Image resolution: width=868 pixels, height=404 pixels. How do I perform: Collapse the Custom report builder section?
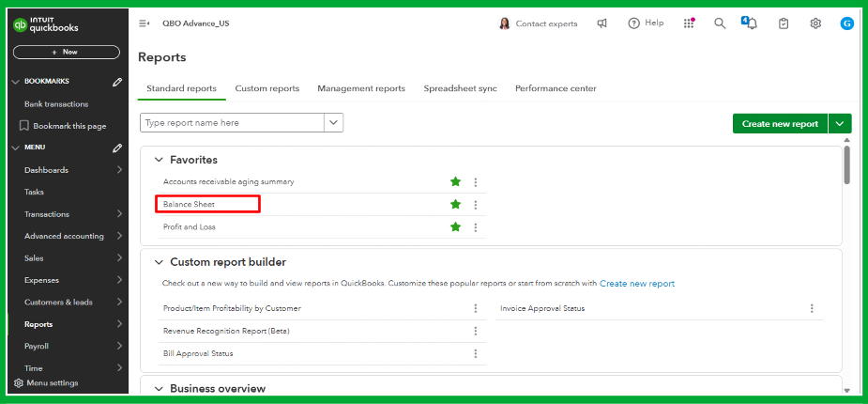tap(158, 262)
